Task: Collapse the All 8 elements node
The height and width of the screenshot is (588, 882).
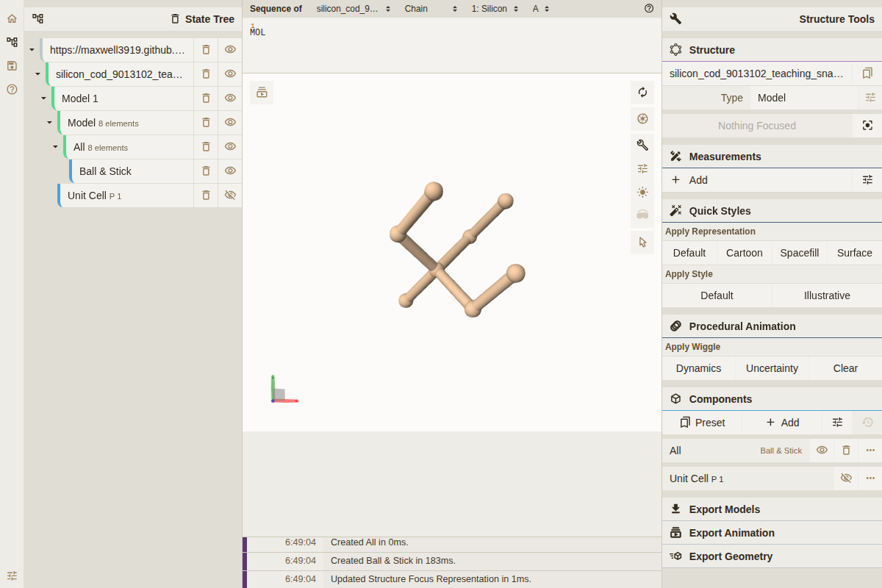Action: tap(55, 146)
